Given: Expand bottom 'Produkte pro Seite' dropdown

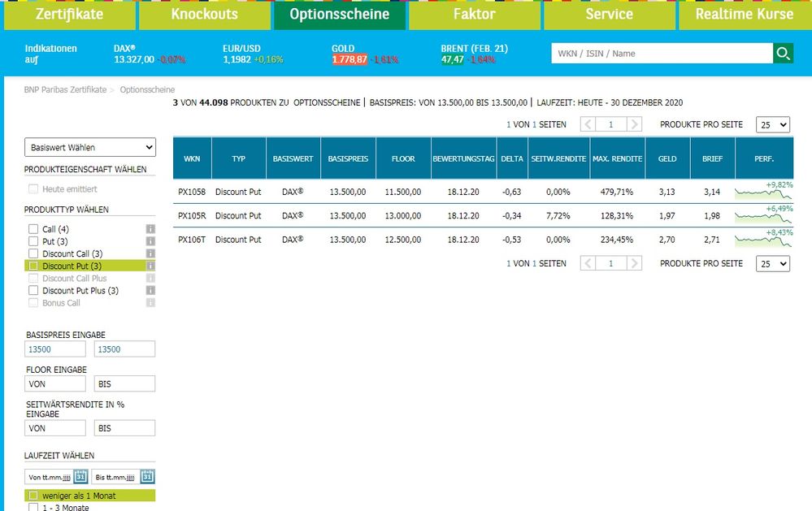Looking at the screenshot, I should pyautogui.click(x=772, y=264).
